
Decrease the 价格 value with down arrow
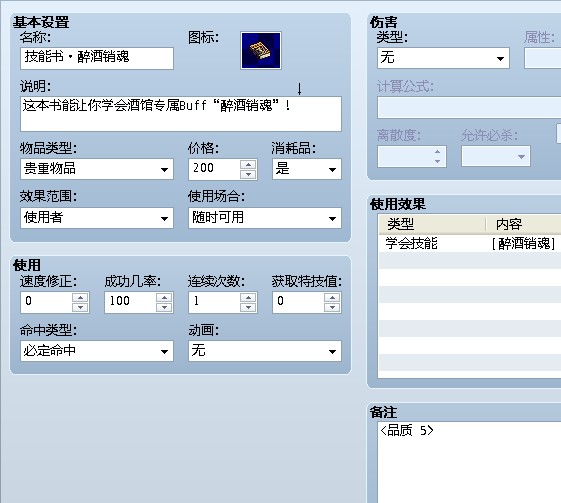pyautogui.click(x=248, y=175)
